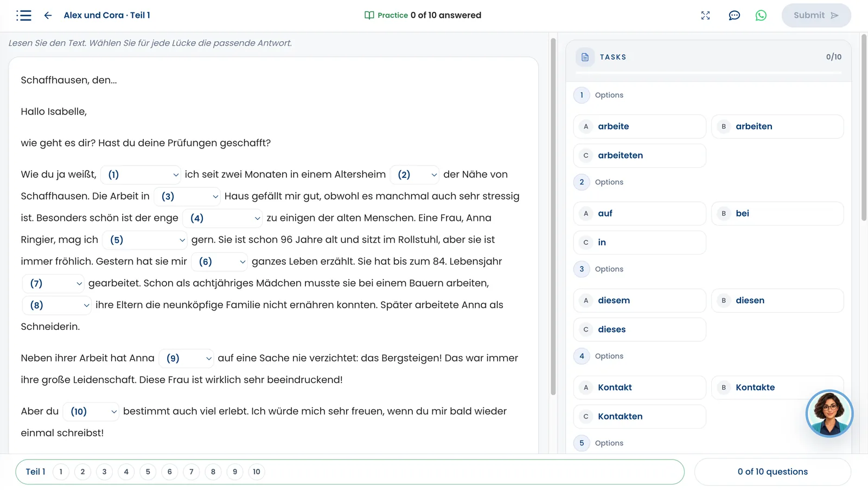Expand gap (4) dropdown after enge

tap(223, 218)
